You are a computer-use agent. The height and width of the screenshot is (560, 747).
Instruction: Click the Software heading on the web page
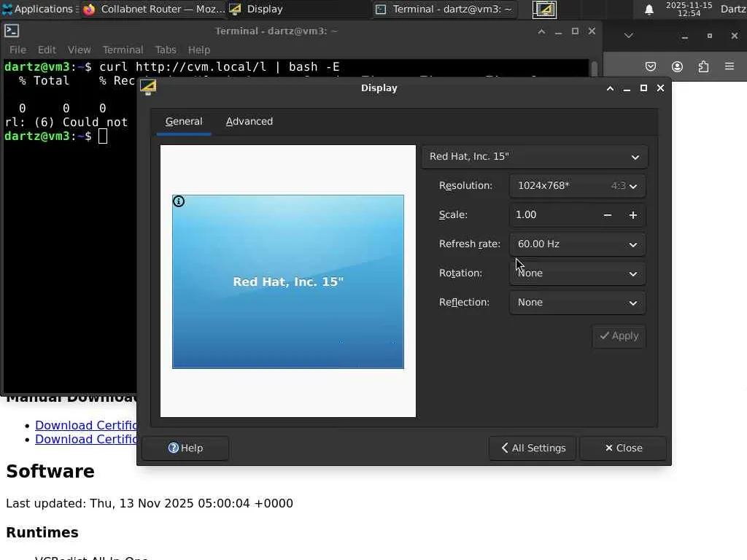(x=50, y=472)
